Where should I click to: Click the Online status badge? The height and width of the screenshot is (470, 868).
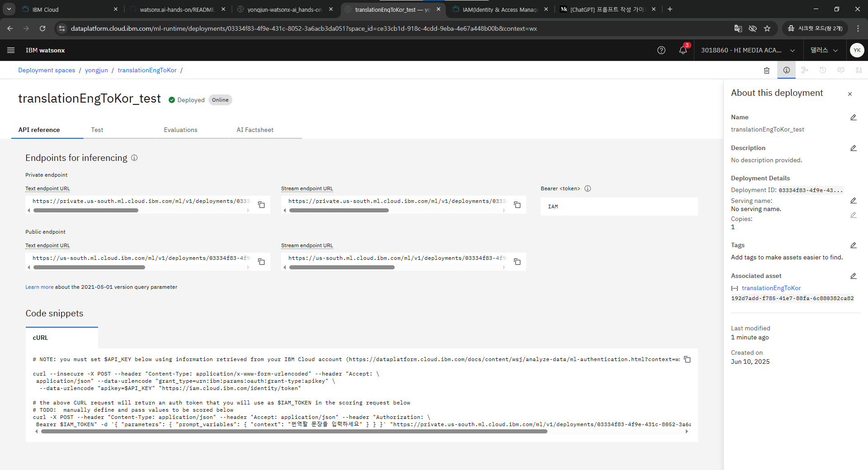pos(220,100)
